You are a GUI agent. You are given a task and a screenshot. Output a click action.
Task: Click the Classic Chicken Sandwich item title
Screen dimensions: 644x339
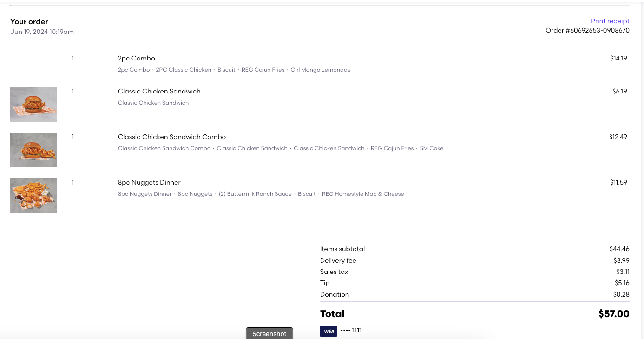click(159, 91)
